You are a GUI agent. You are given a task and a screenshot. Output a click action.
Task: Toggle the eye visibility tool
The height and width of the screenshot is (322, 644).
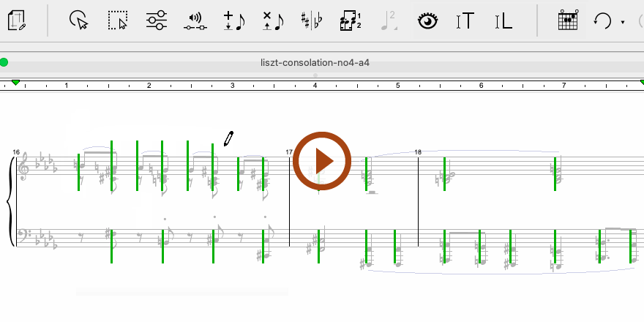tap(428, 20)
